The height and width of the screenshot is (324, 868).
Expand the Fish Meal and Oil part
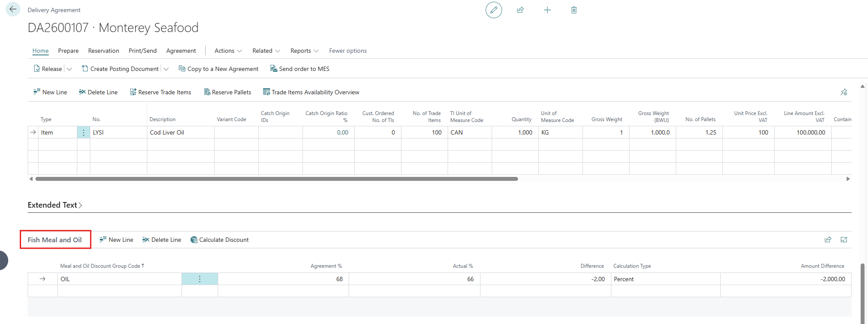844,240
